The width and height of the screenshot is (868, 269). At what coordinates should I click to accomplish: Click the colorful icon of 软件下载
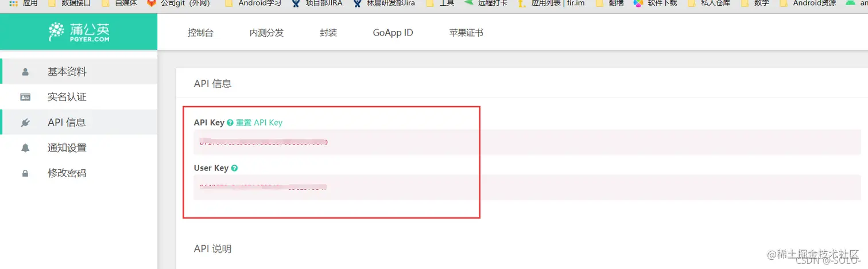[639, 3]
